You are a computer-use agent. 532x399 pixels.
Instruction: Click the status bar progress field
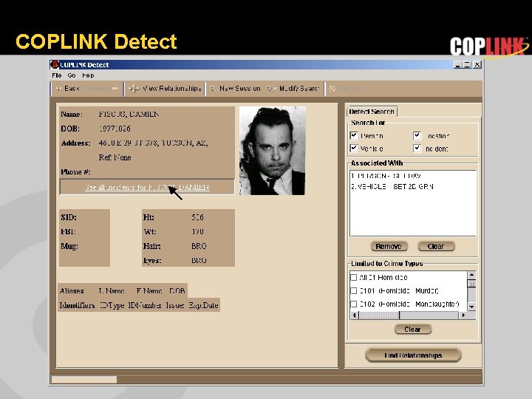[83, 379]
